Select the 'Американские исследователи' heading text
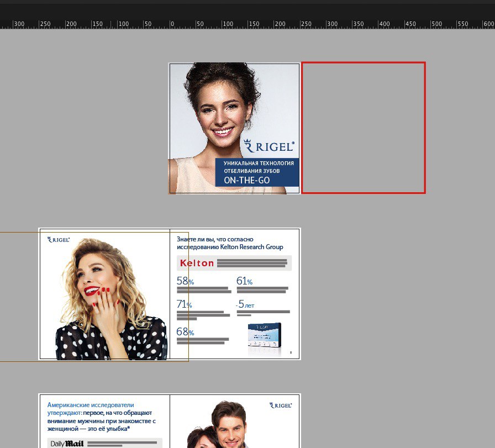The image size is (495, 448). point(91,405)
